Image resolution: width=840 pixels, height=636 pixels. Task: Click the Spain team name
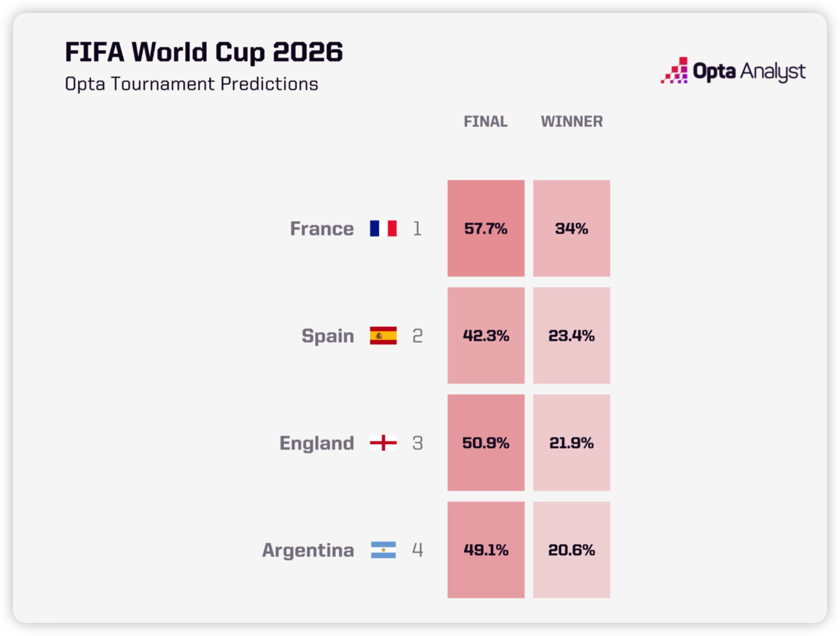(x=328, y=336)
